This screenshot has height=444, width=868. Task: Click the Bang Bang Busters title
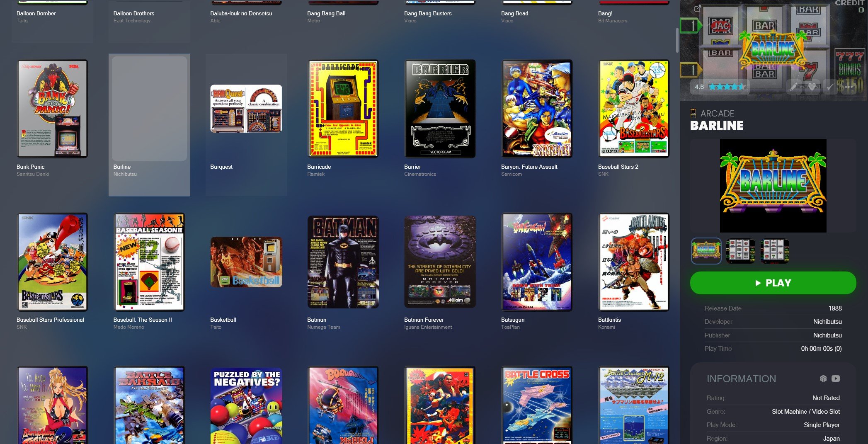click(428, 13)
